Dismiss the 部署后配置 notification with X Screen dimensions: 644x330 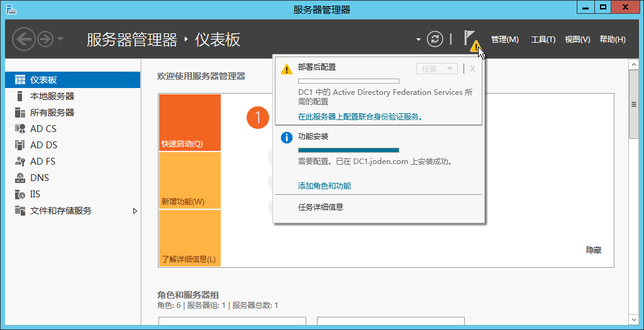click(x=472, y=69)
